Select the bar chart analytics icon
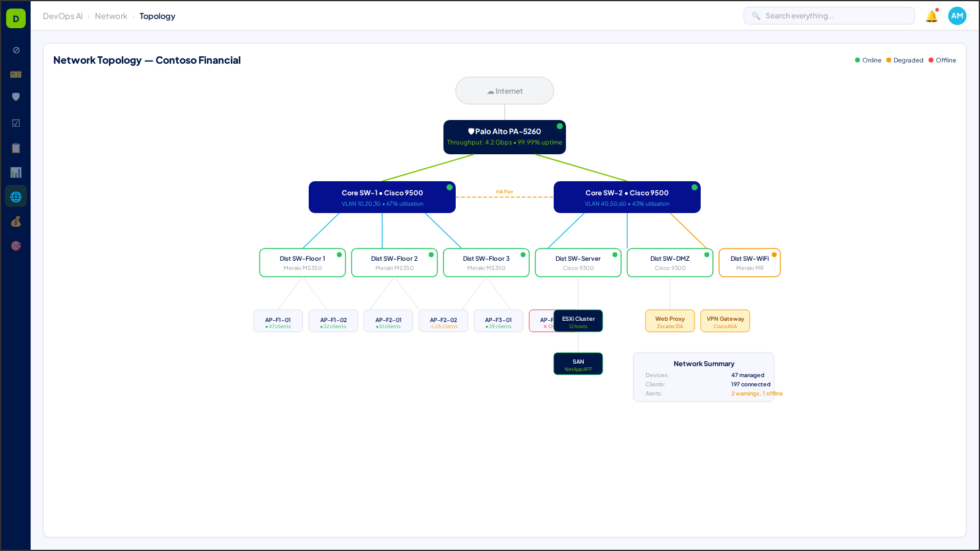Image resolution: width=980 pixels, height=551 pixels. tap(16, 172)
